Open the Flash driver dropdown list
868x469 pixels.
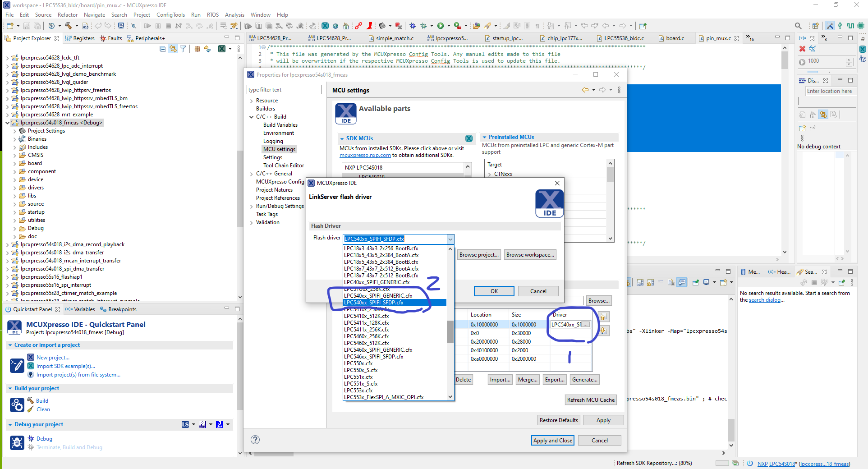point(450,239)
